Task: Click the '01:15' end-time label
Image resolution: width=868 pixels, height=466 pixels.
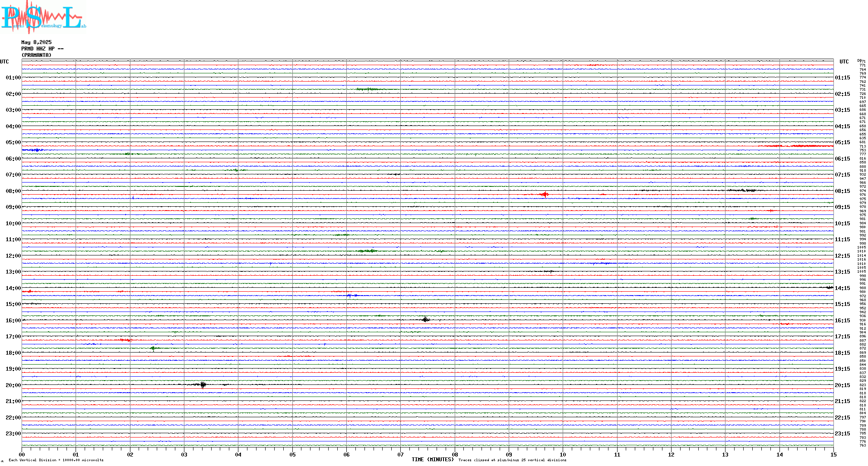Action: (x=843, y=78)
